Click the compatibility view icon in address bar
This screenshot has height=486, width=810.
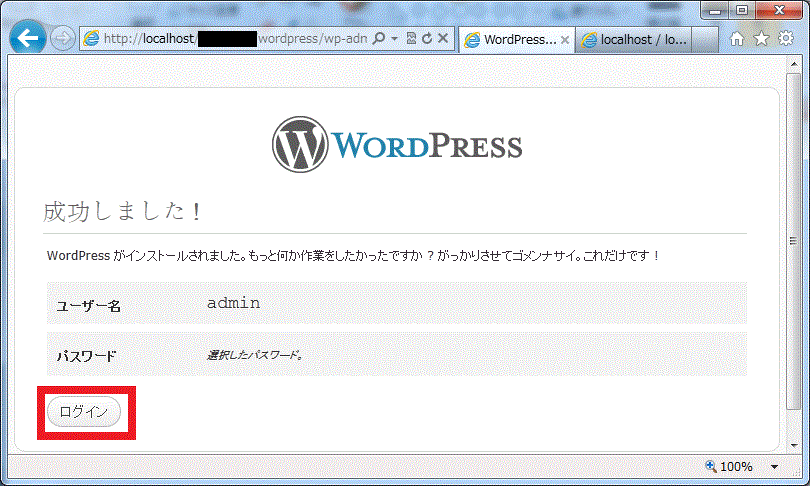(411, 39)
